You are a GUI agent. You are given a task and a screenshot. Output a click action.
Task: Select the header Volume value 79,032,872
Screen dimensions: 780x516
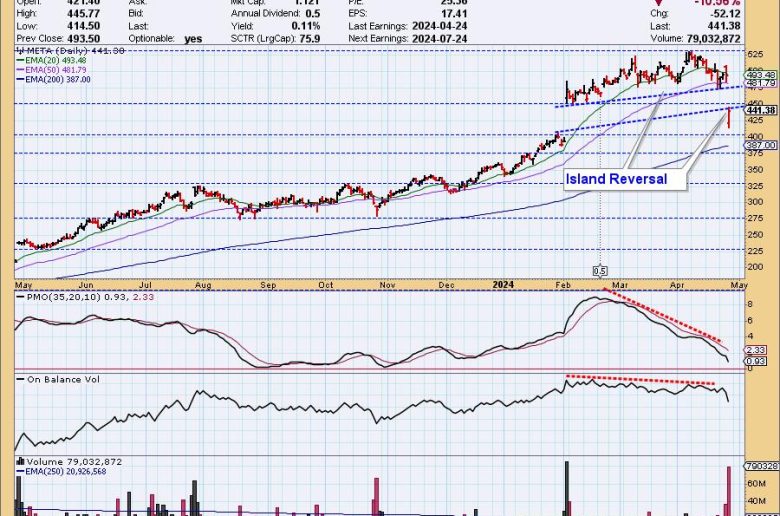[713, 38]
